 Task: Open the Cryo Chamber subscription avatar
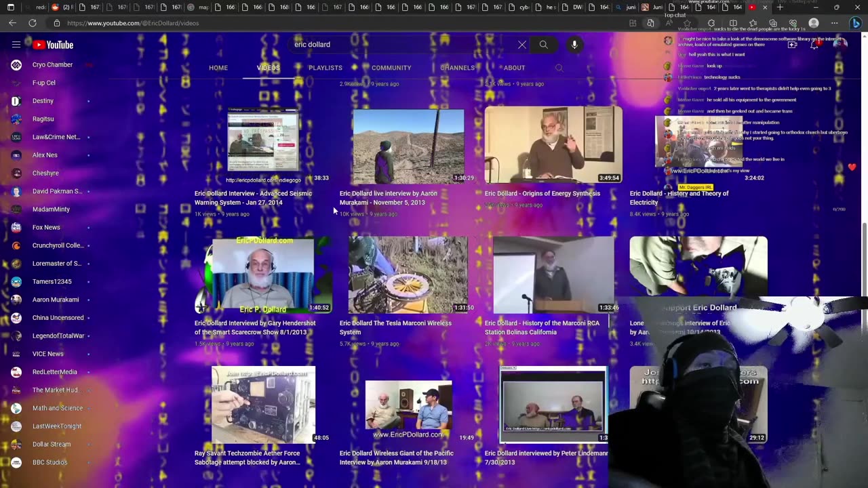16,65
